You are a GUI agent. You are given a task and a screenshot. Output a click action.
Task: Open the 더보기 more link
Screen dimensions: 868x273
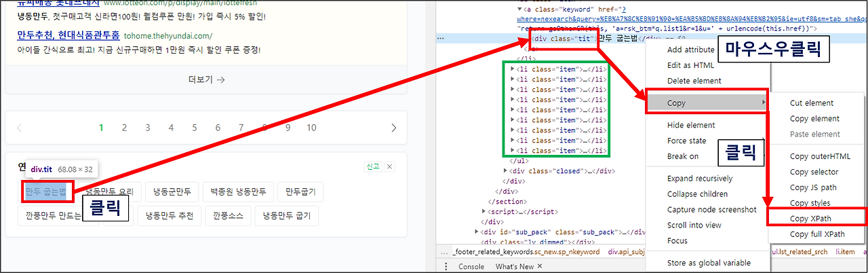point(206,79)
